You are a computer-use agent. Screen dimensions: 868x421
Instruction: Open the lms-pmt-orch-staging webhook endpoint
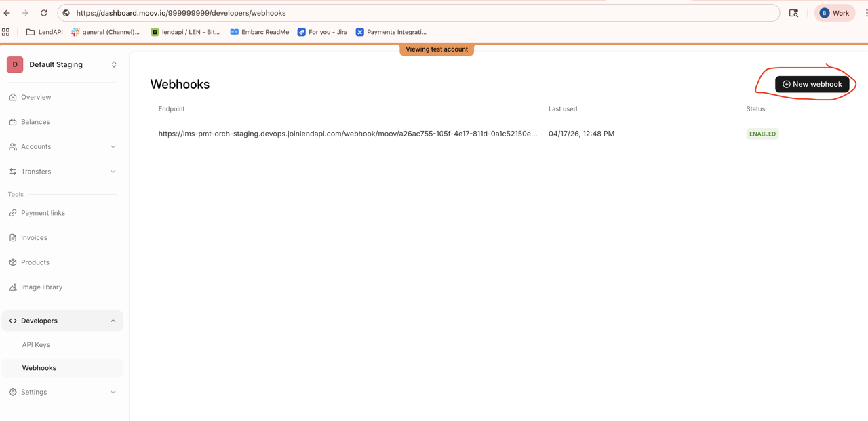click(x=347, y=134)
